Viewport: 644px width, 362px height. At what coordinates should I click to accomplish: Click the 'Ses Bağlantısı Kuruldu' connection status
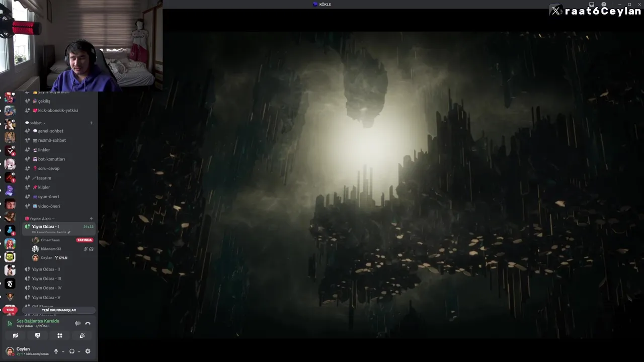(38, 321)
